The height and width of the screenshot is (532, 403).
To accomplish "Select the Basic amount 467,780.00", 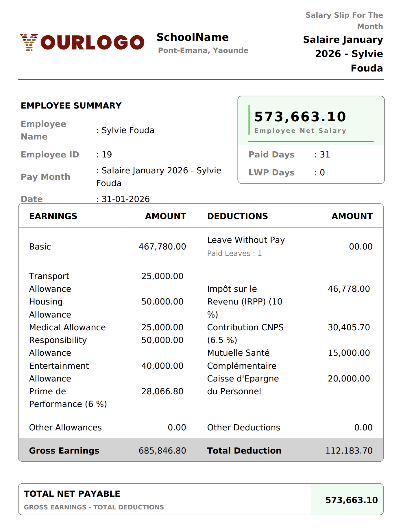I will point(162,247).
